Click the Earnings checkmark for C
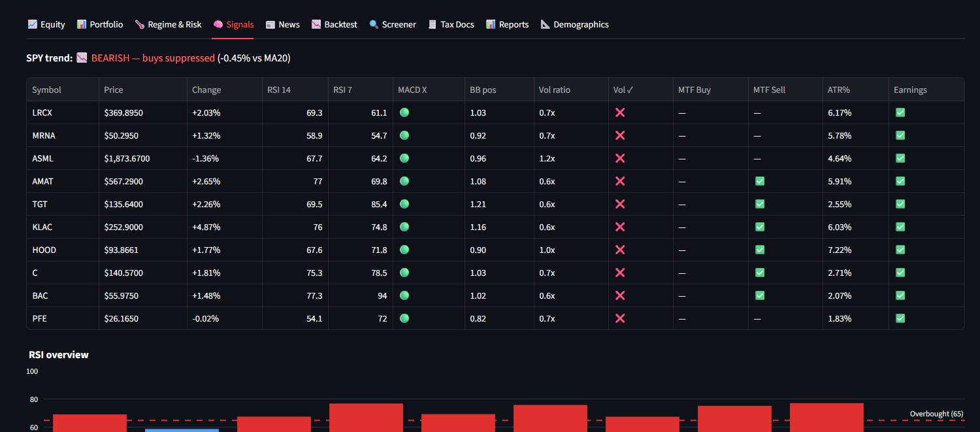980x432 pixels. point(900,273)
